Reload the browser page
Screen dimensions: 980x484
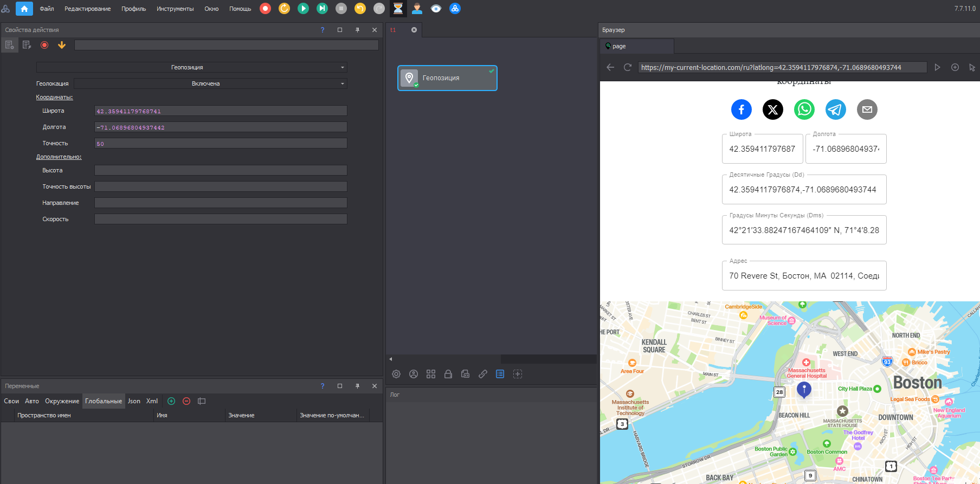(628, 67)
